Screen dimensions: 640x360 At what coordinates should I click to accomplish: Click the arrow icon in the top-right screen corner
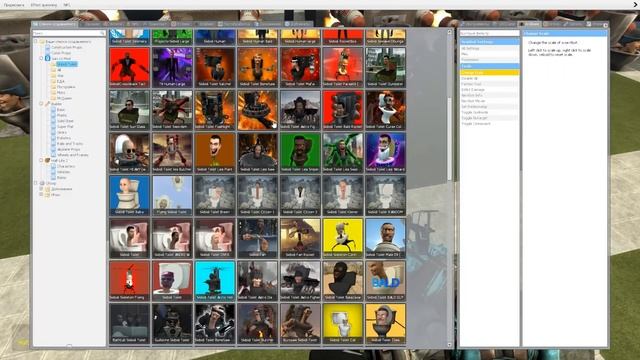click(x=636, y=4)
